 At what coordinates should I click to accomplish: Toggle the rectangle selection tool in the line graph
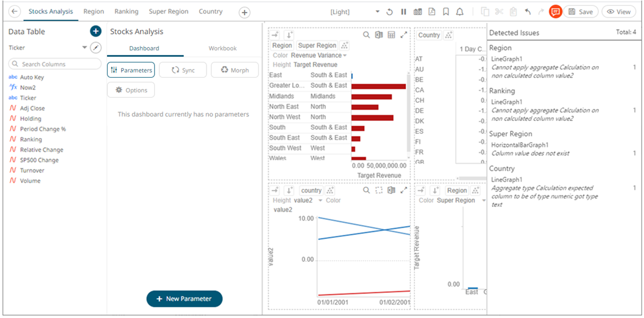tap(379, 191)
